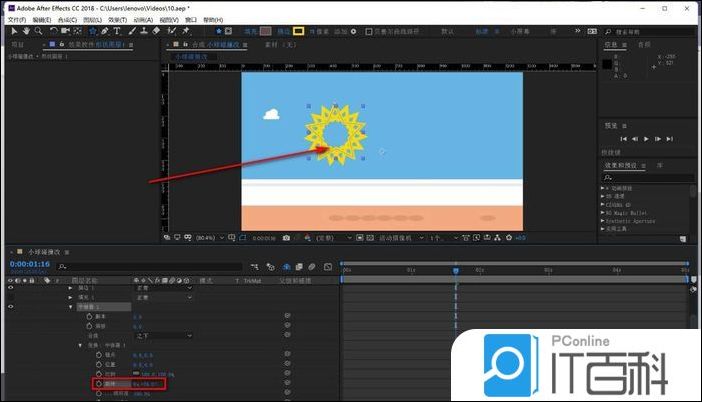Click the 0:00:01:16 timecode display

(28, 264)
